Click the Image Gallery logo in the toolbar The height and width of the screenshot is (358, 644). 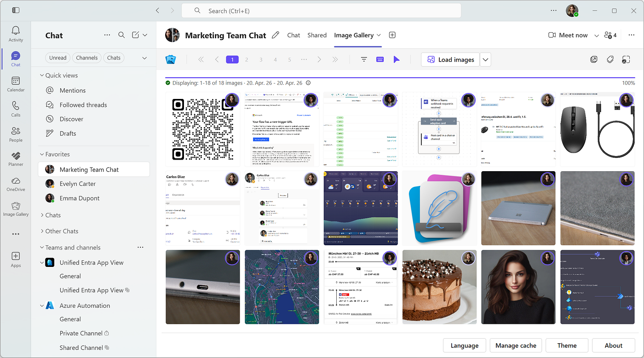point(171,59)
